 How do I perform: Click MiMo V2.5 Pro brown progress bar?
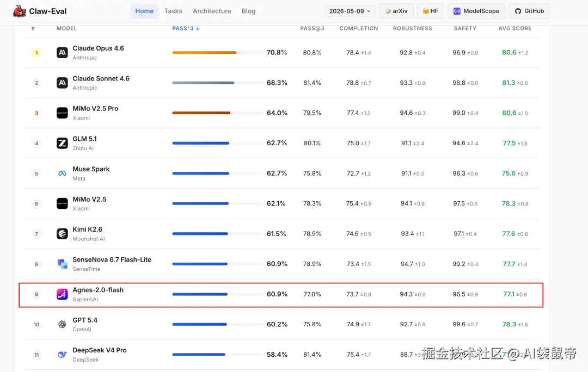coord(201,113)
